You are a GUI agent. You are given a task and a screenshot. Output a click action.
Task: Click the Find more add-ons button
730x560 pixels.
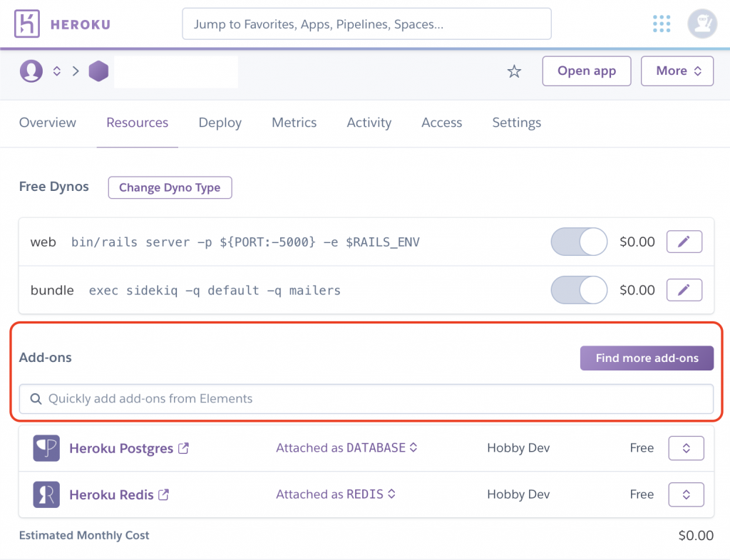pos(647,358)
